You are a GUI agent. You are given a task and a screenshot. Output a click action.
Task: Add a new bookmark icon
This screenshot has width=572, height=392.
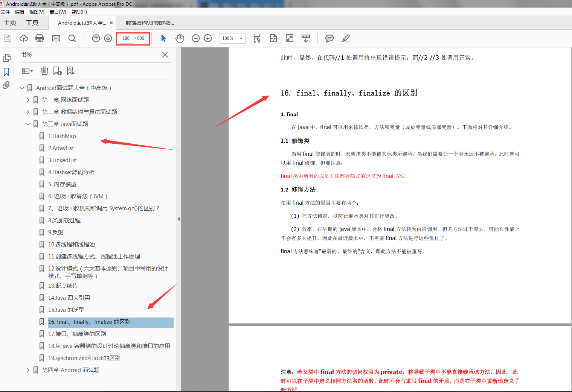point(57,71)
